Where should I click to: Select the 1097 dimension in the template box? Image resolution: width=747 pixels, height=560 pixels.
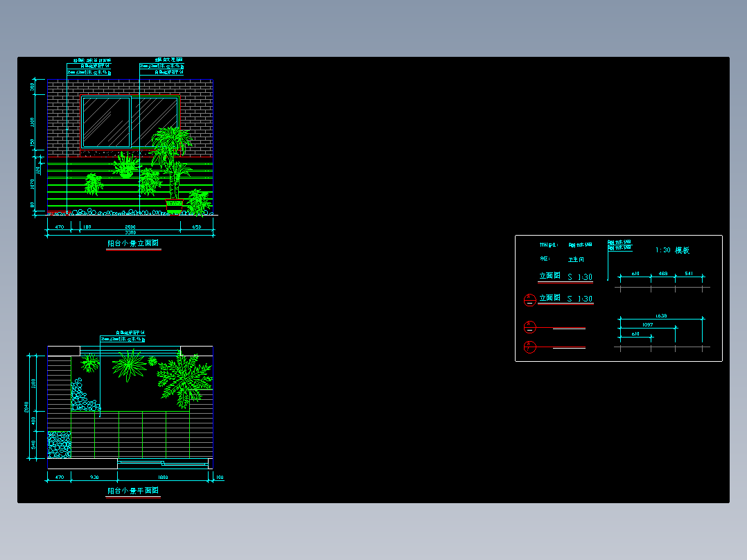[647, 325]
